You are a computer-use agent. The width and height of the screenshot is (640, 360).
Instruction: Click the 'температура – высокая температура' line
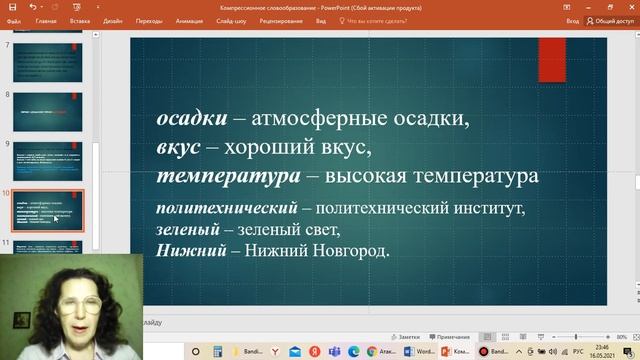point(347,176)
